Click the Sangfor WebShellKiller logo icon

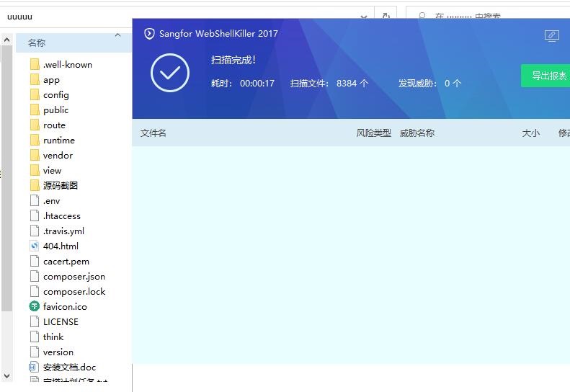150,34
